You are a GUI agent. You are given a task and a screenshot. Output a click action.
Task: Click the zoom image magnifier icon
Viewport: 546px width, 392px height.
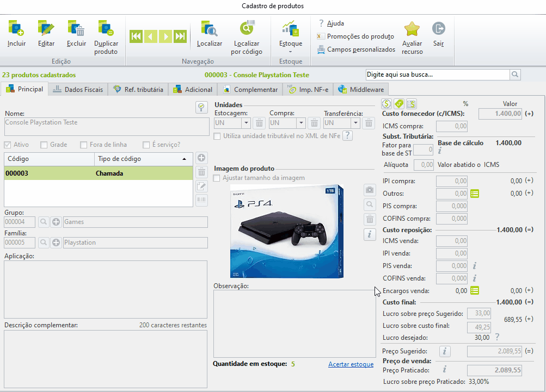pos(370,204)
